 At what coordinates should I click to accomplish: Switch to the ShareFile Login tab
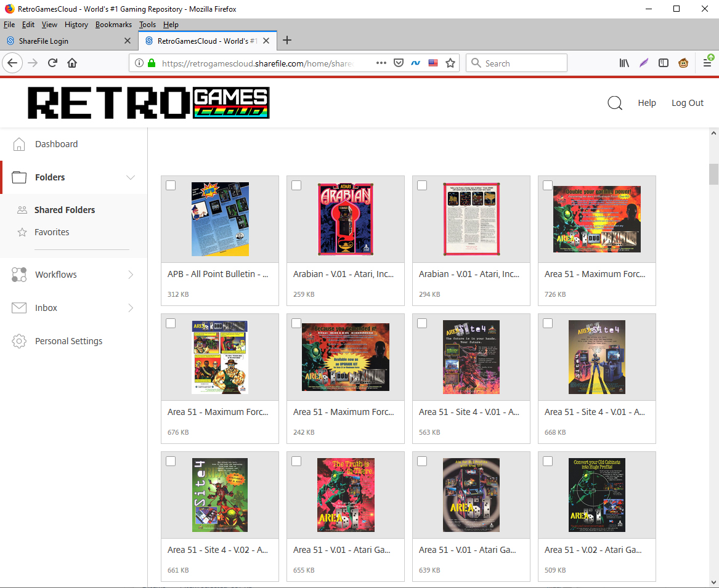[x=69, y=41]
